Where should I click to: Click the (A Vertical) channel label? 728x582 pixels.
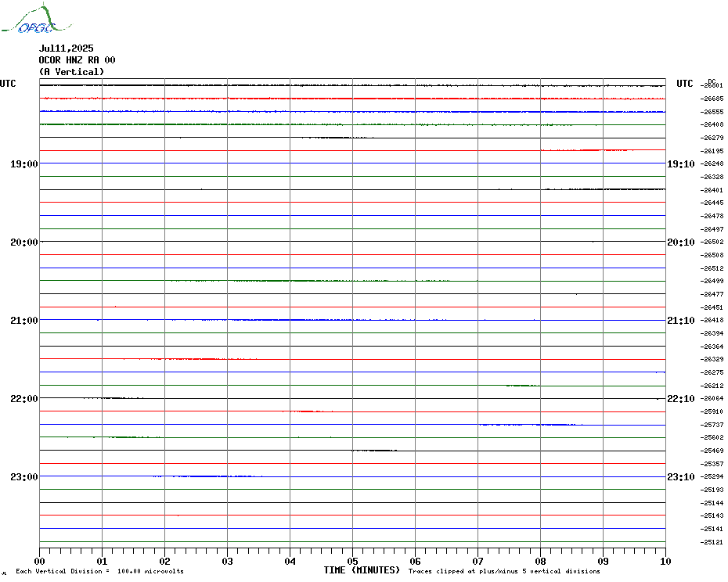click(71, 72)
